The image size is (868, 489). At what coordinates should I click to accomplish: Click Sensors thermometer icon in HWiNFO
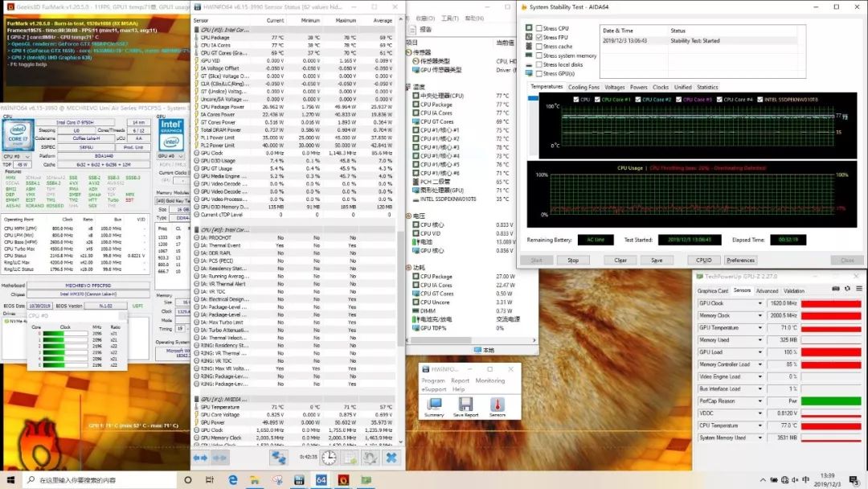pos(497,408)
